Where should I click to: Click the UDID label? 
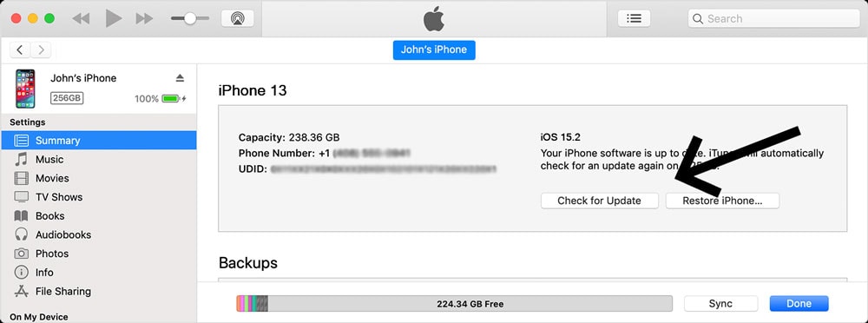tap(253, 169)
